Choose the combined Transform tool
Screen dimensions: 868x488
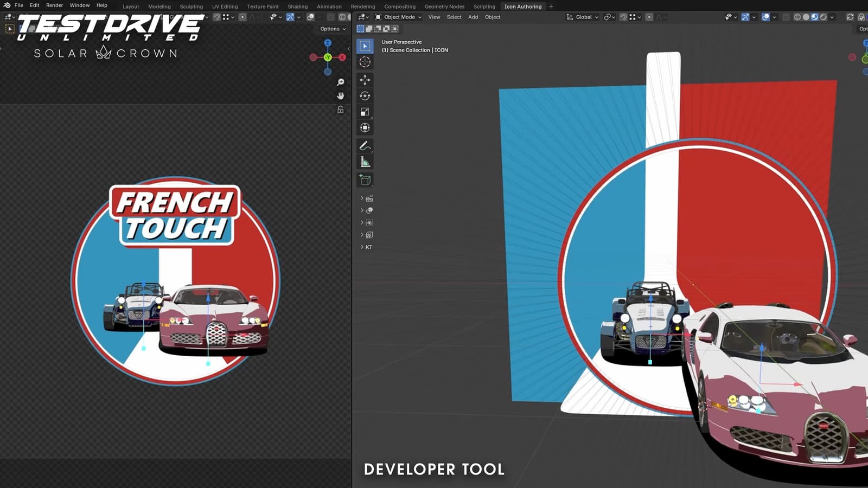point(365,128)
